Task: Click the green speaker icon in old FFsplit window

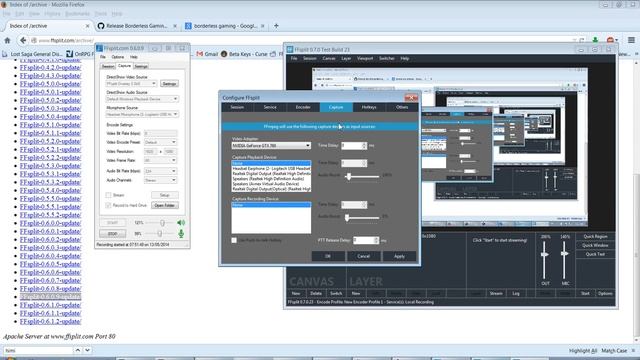Action: pyautogui.click(x=181, y=223)
